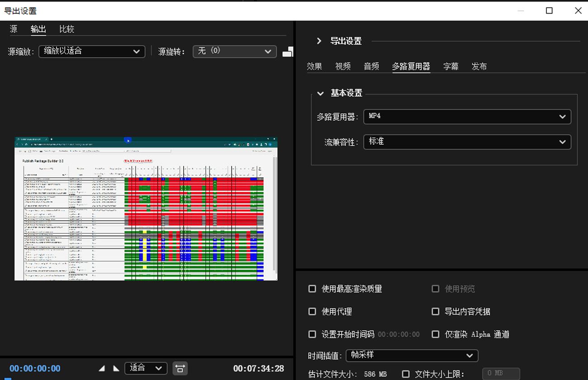Select the 多路复用器 tab
Image resolution: width=588 pixels, height=380 pixels.
click(x=411, y=66)
